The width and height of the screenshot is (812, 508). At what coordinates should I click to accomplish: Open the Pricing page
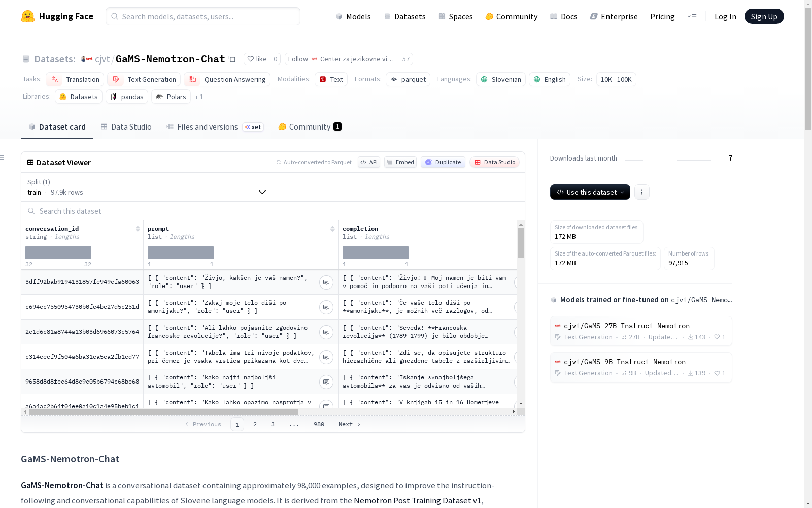click(x=662, y=16)
